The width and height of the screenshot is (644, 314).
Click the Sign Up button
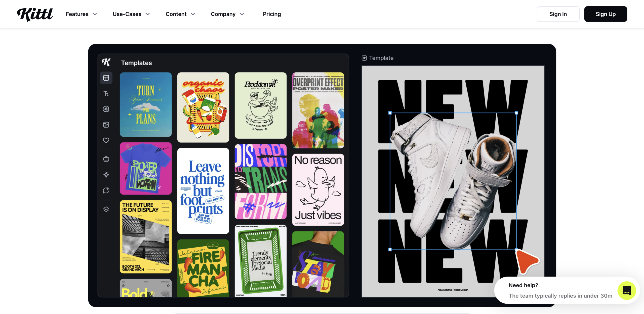605,14
